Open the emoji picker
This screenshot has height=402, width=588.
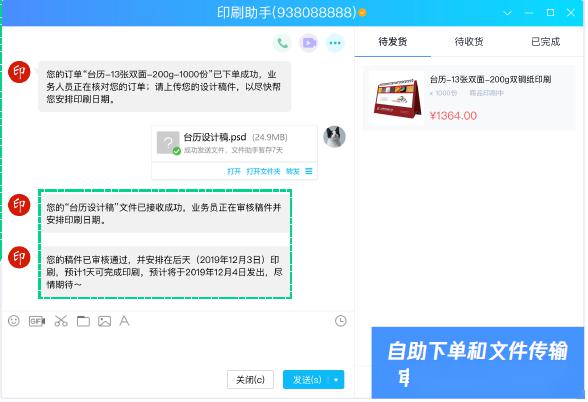click(14, 321)
